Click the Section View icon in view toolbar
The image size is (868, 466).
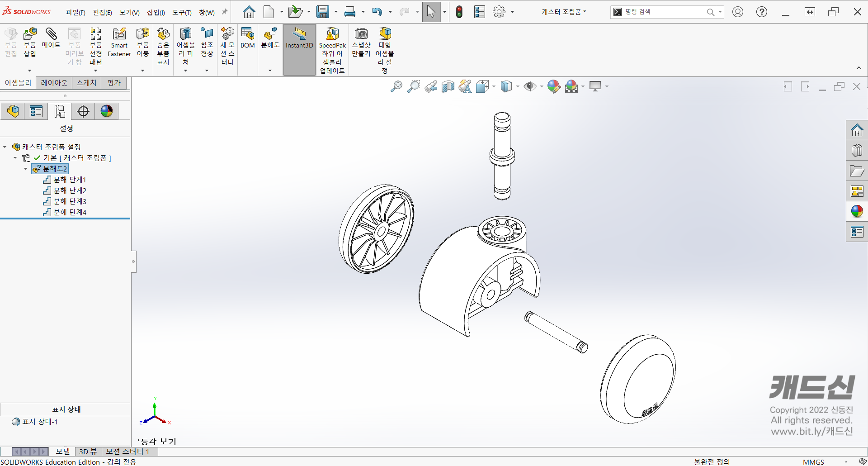[448, 86]
